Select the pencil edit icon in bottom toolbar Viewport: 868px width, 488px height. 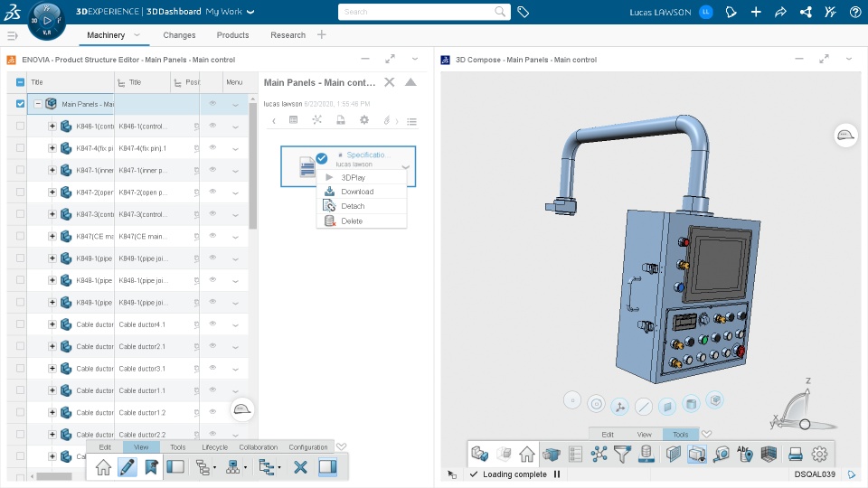(127, 467)
